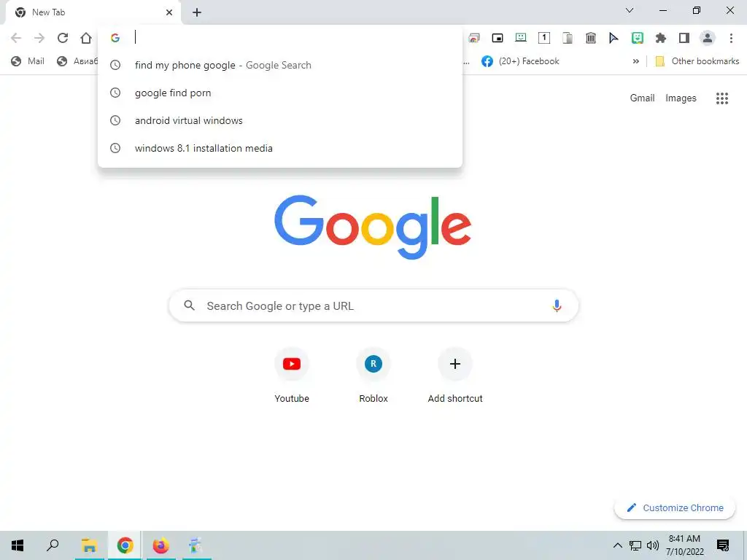Open the network tray icon
747x560 pixels.
tap(635, 545)
